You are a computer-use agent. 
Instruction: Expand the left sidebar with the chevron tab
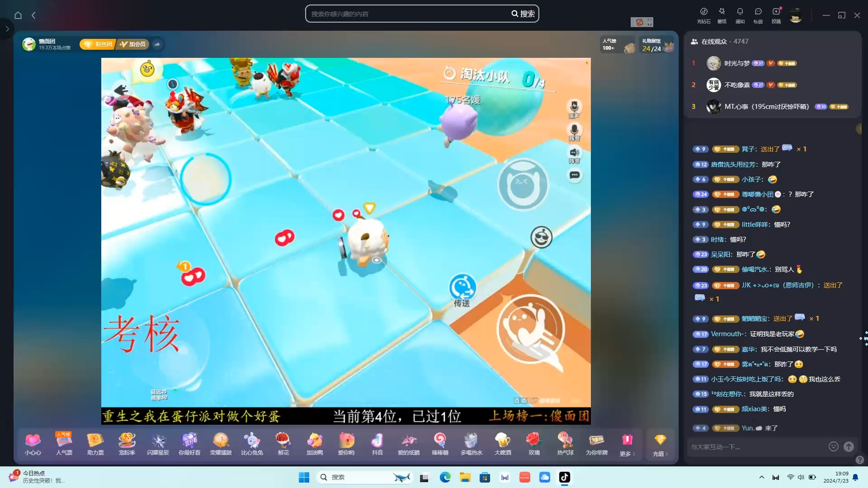tap(7, 29)
